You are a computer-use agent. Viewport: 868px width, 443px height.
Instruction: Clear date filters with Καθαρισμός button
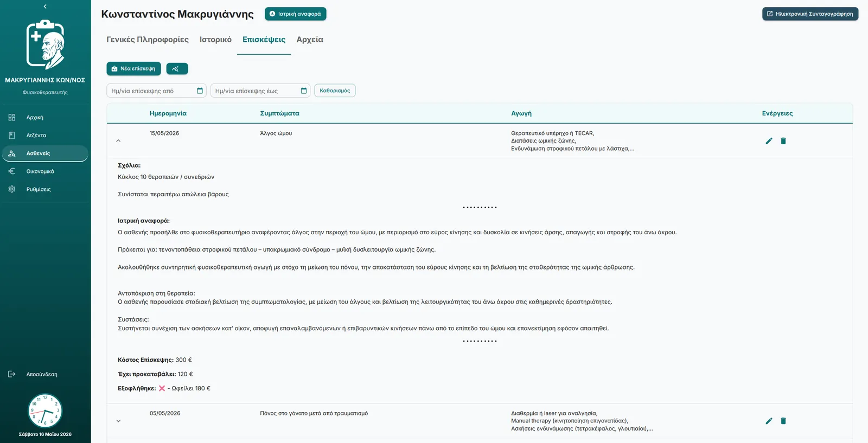(x=335, y=91)
